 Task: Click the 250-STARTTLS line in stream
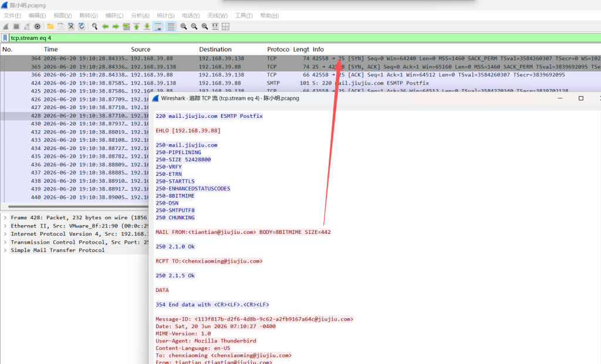pyautogui.click(x=175, y=181)
